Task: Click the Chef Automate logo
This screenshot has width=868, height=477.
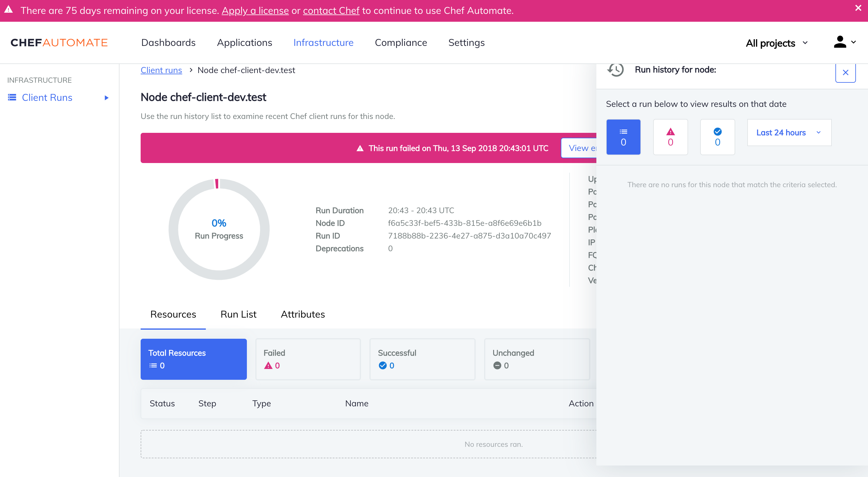Action: click(58, 43)
